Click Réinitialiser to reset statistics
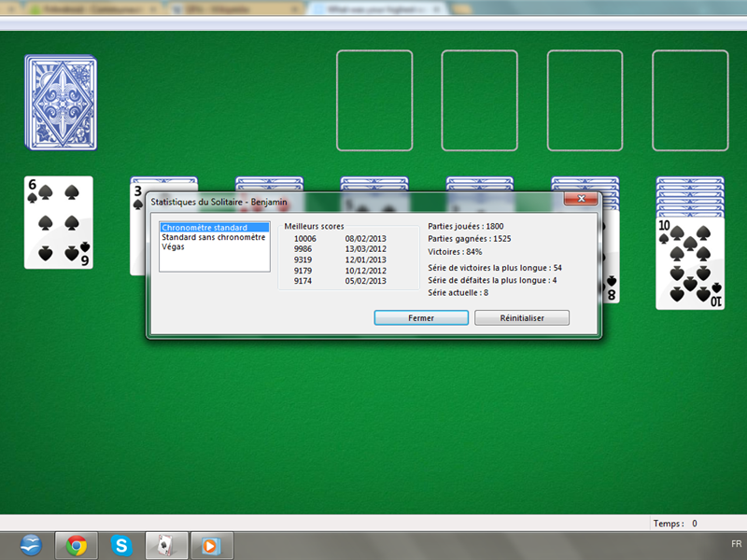 click(x=521, y=317)
